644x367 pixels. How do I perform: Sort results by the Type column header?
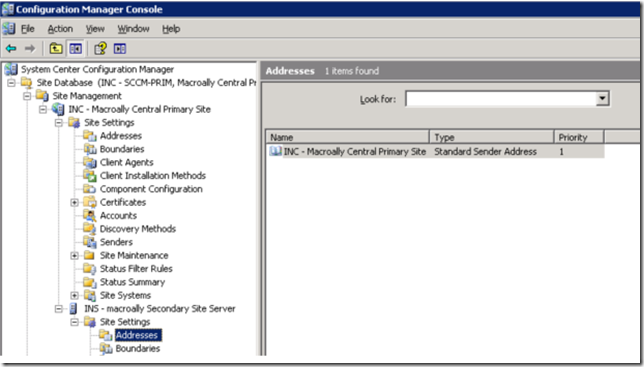click(491, 137)
